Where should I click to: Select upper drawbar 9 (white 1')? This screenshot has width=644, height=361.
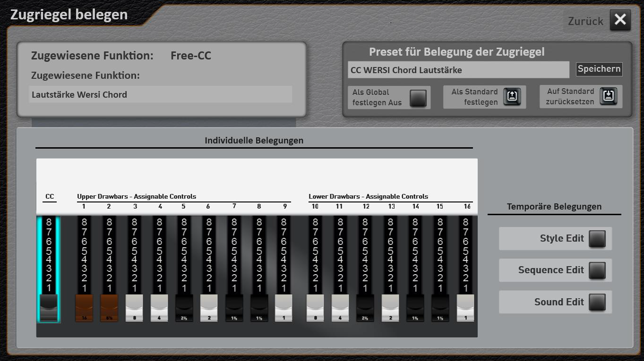(283, 308)
